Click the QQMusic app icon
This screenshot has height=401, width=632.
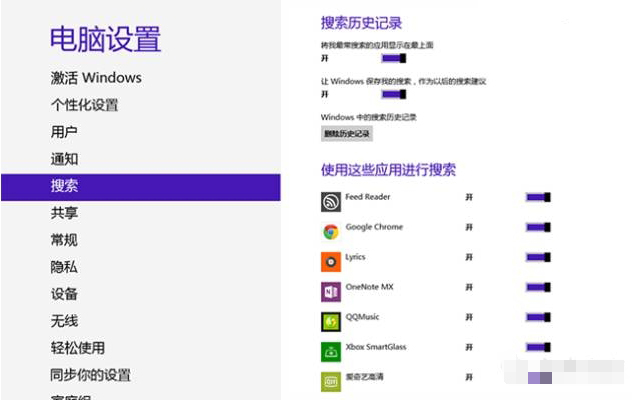(x=331, y=322)
